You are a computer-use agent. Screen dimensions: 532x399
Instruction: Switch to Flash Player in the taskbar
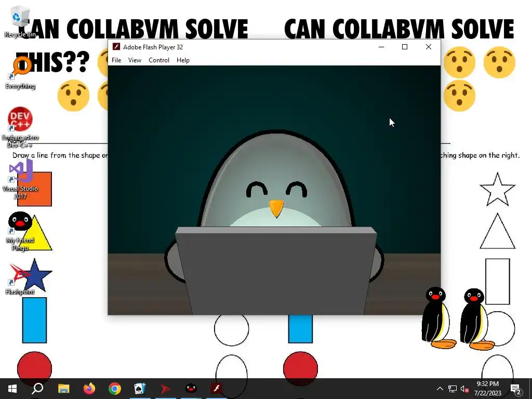point(217,389)
